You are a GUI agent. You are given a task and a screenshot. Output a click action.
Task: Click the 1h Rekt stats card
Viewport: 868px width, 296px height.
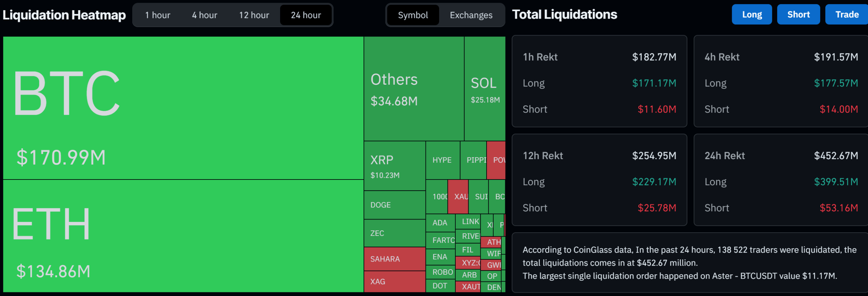click(x=599, y=81)
